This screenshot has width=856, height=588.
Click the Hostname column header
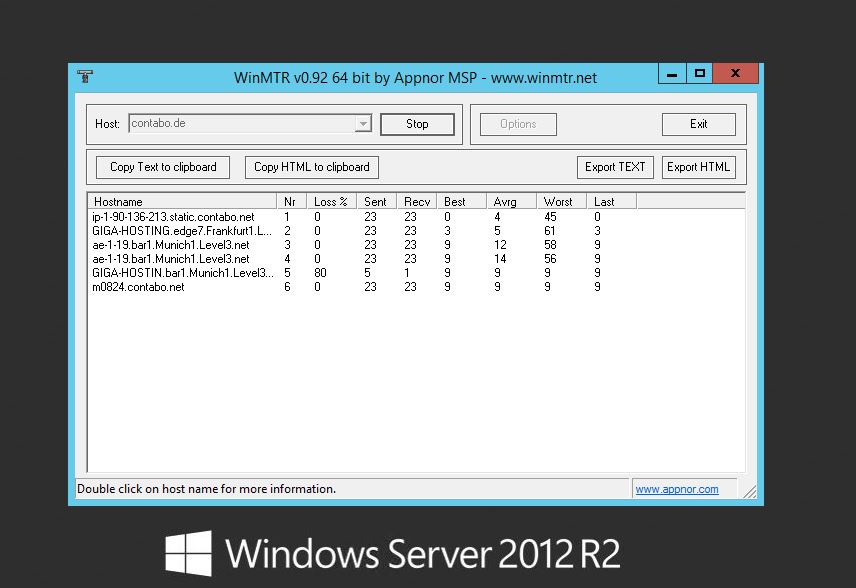coord(182,201)
